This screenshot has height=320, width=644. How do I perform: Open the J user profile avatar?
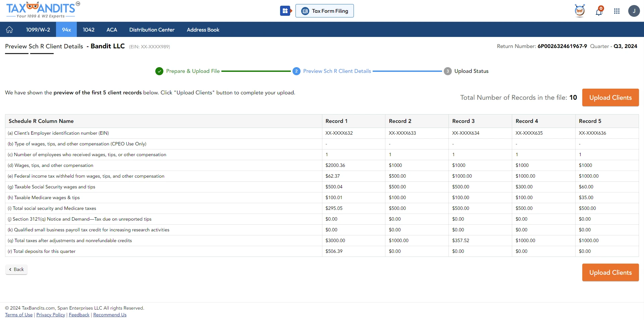[x=634, y=11]
